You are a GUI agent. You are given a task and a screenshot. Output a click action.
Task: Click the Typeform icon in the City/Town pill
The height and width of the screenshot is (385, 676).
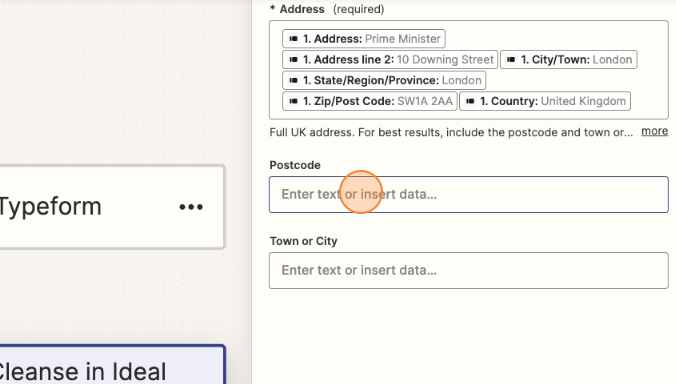tap(511, 59)
